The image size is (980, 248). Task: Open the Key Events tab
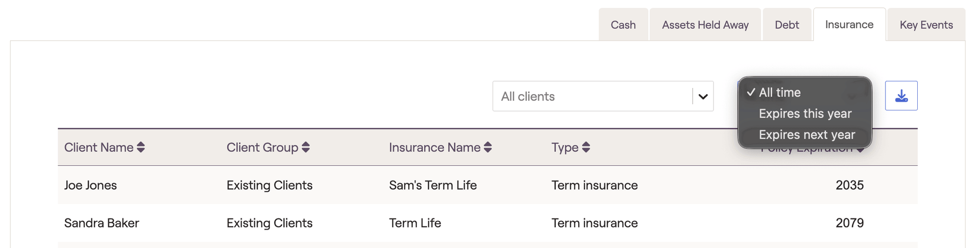tap(926, 25)
